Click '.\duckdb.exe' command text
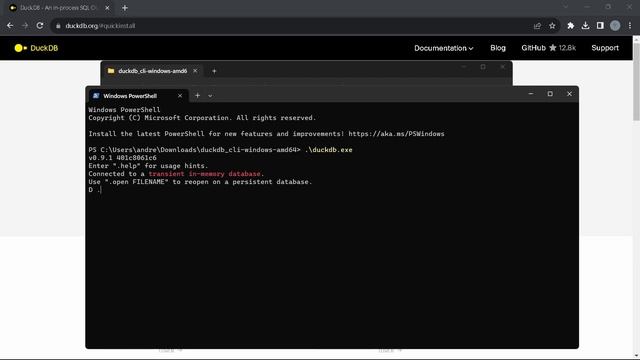This screenshot has width=640, height=360. (329, 150)
